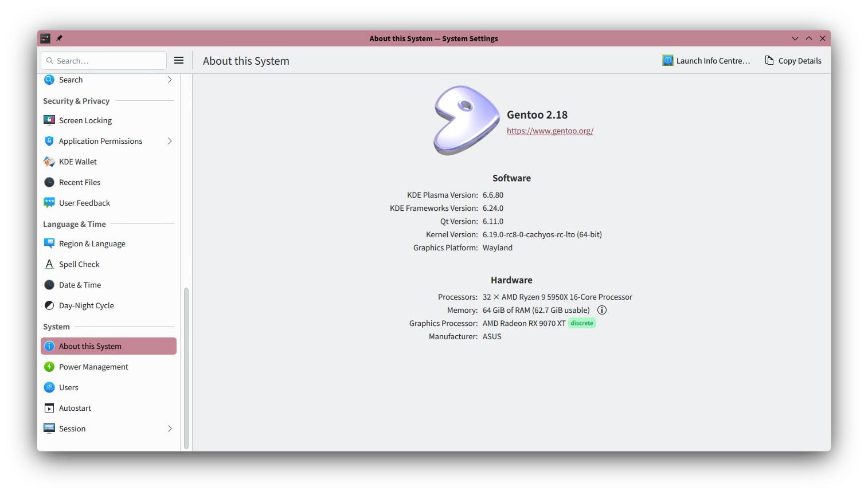Select KDE Wallet in sidebar
The width and height of the screenshot is (868, 495).
click(108, 162)
